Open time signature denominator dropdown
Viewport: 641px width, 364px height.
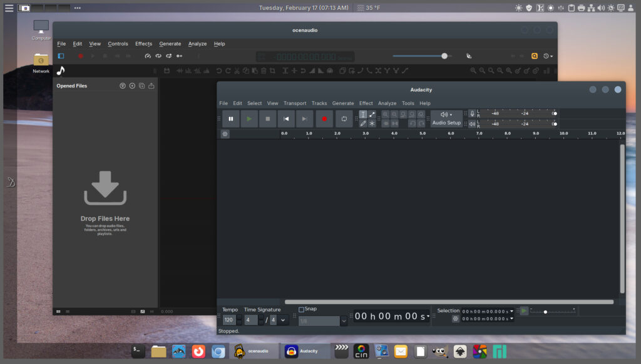pyautogui.click(x=283, y=320)
